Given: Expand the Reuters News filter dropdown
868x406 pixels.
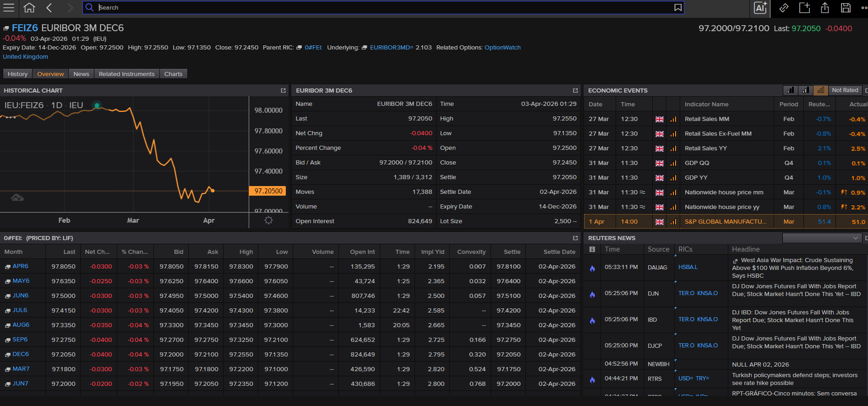Looking at the screenshot, I should point(822,238).
